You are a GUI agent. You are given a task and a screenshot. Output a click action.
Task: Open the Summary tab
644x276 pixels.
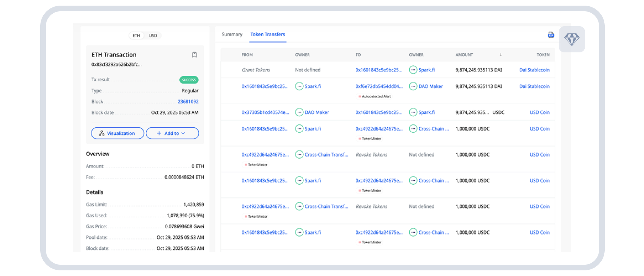tap(232, 34)
